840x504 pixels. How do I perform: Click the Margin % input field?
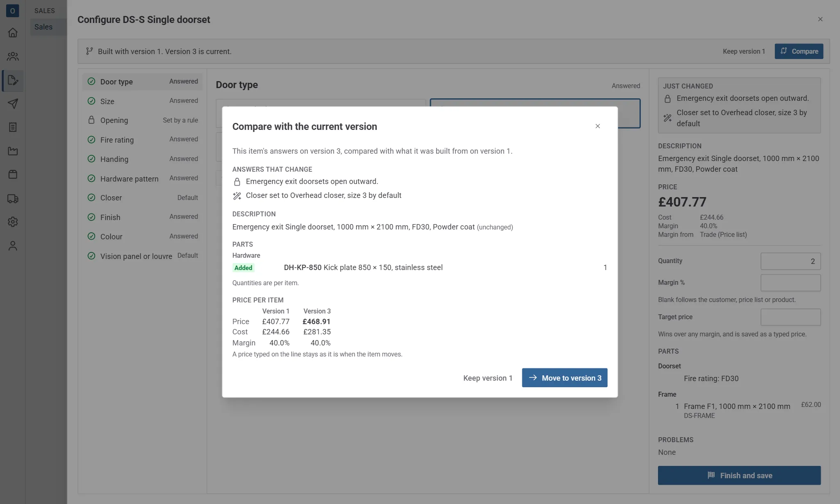pyautogui.click(x=790, y=283)
